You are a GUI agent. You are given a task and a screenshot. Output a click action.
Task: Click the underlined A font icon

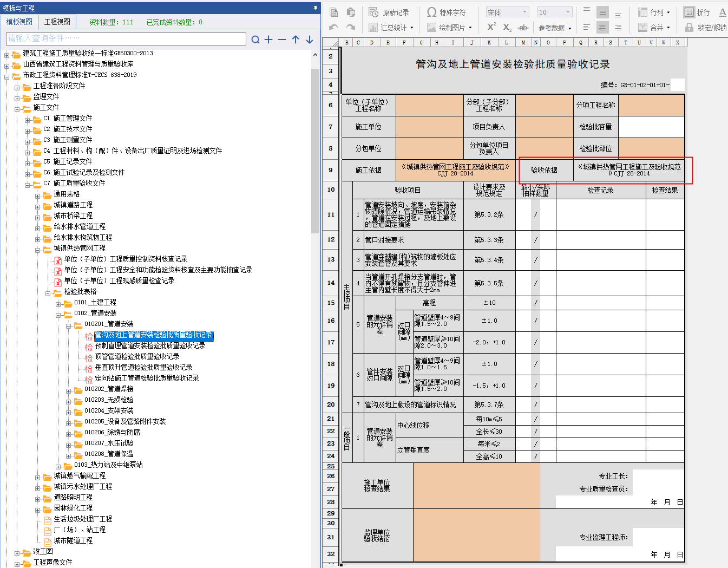[x=723, y=12]
